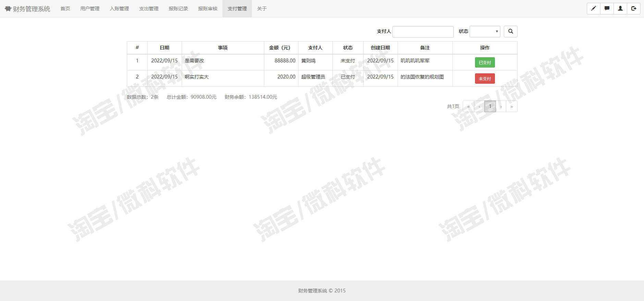Go to first page « button
Image resolution: width=644 pixels, height=301 pixels.
tap(469, 106)
